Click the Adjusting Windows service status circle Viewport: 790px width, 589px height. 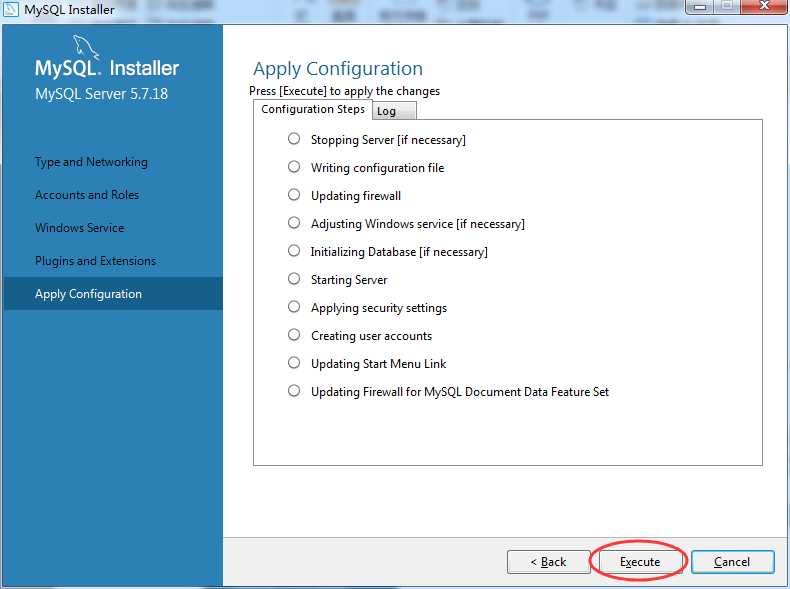(x=294, y=223)
